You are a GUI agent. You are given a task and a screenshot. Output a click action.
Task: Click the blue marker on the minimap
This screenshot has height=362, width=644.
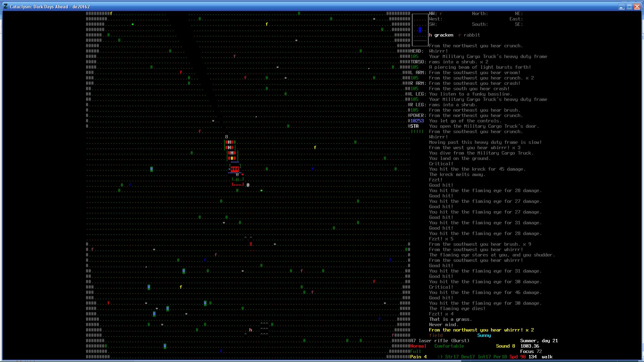(420, 30)
